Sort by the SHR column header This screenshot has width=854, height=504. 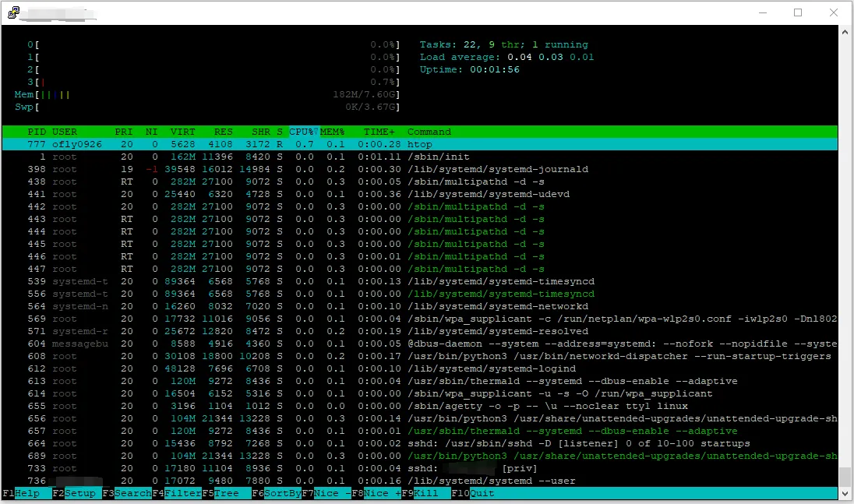pos(261,132)
